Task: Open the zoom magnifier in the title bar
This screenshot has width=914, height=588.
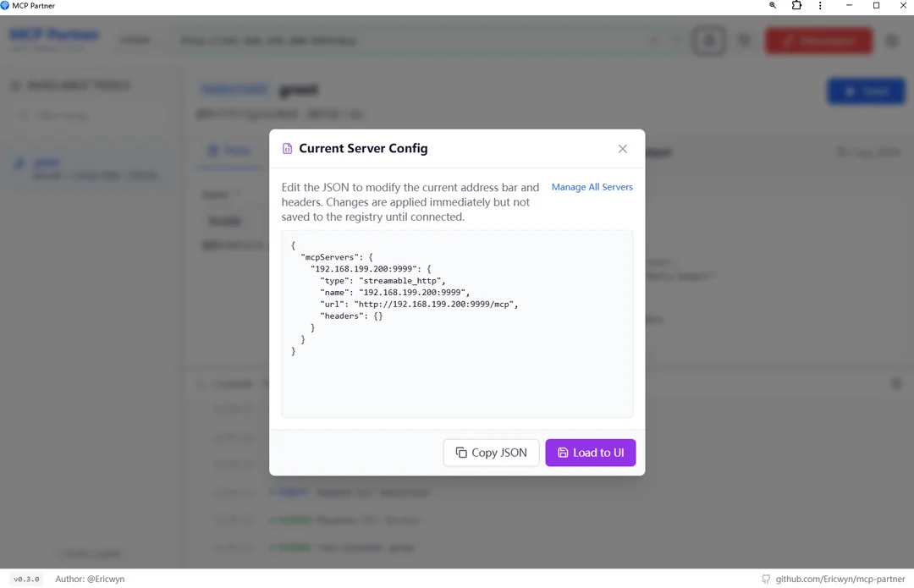Action: 773,5
